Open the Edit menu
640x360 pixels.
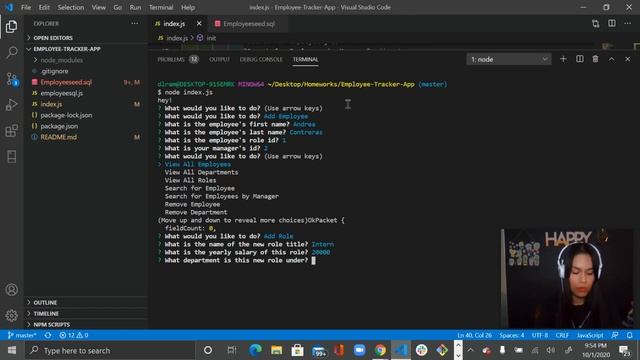pos(44,7)
